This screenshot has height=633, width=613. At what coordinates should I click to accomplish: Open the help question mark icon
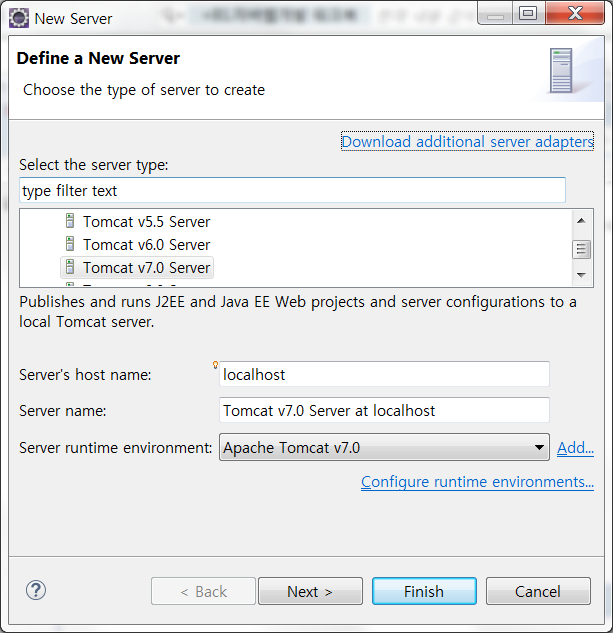tap(36, 591)
